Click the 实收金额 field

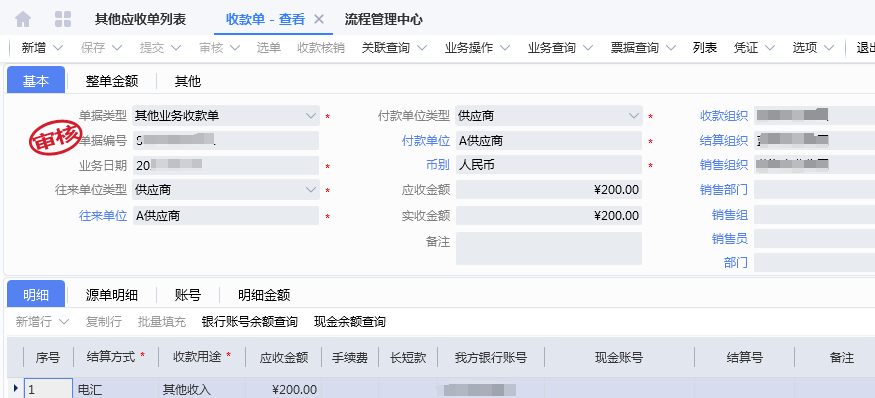point(549,215)
